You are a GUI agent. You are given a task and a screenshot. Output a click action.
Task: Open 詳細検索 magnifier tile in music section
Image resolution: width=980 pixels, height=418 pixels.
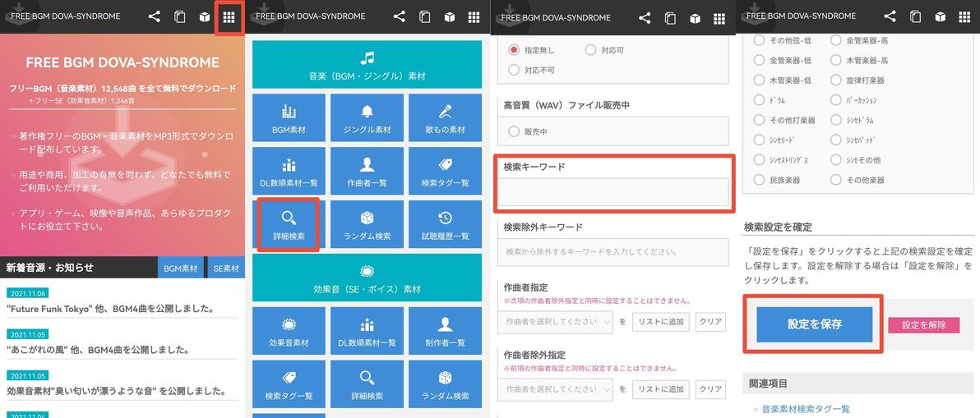point(289,224)
